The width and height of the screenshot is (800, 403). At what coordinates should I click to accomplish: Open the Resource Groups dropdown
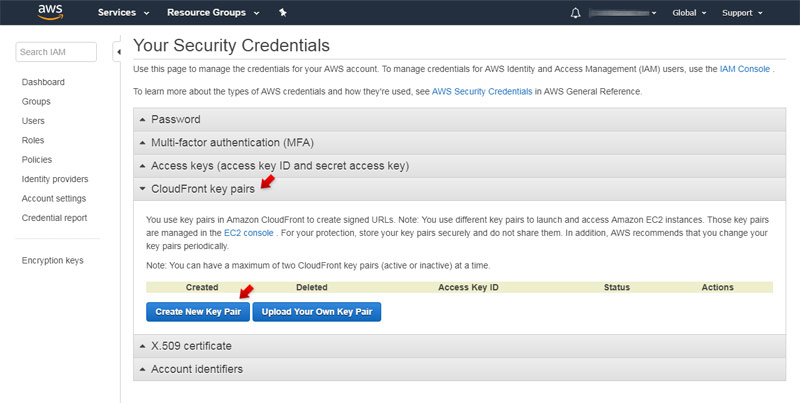point(213,13)
